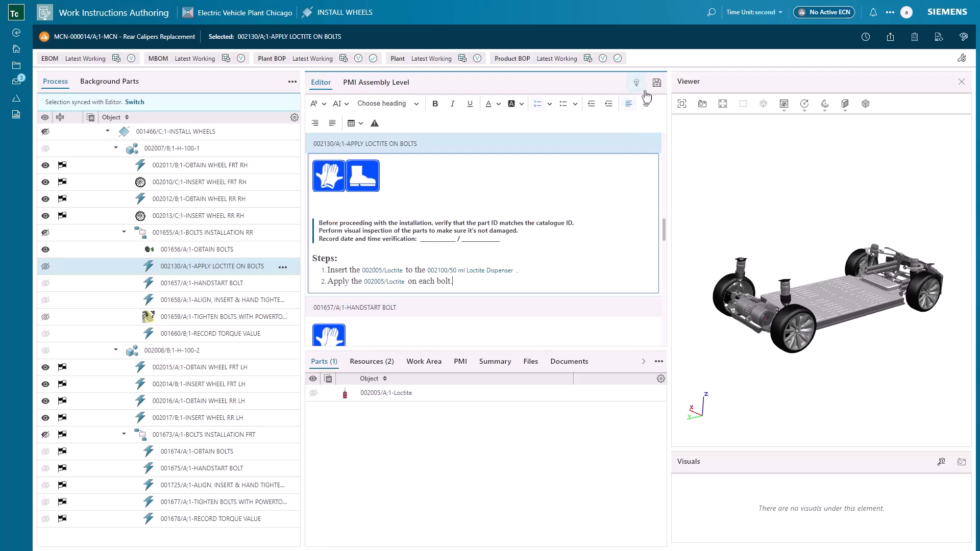Image resolution: width=980 pixels, height=551 pixels.
Task: Click the Switch link in sync message
Action: tap(135, 102)
